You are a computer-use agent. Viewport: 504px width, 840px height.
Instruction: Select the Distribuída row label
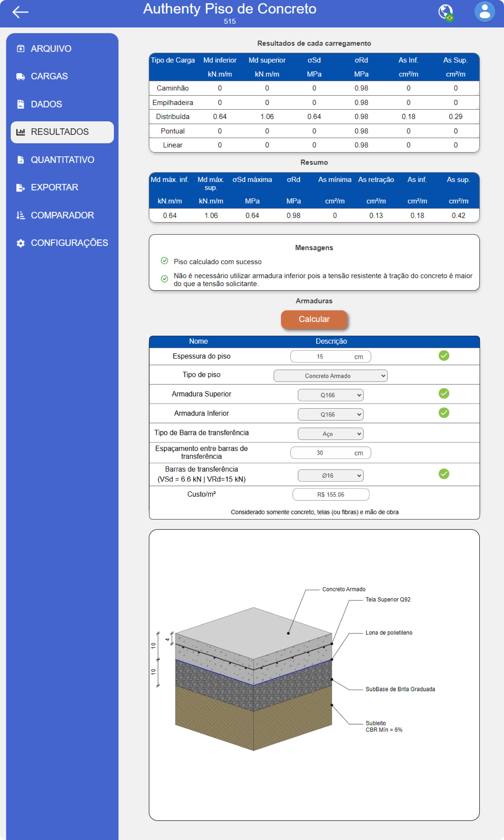172,117
